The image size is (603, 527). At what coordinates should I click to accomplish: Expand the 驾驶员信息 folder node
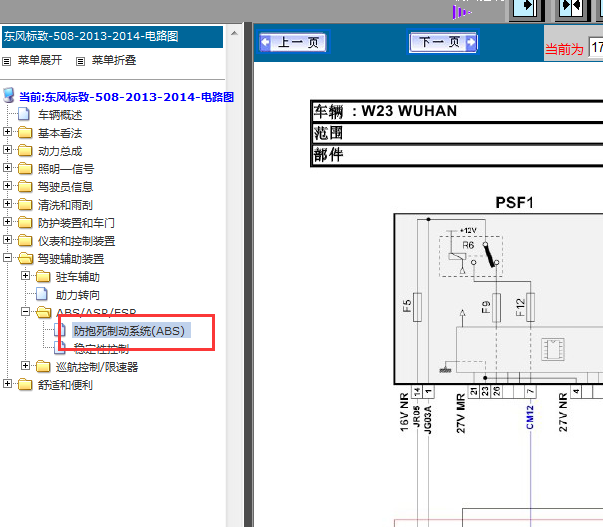[7, 185]
